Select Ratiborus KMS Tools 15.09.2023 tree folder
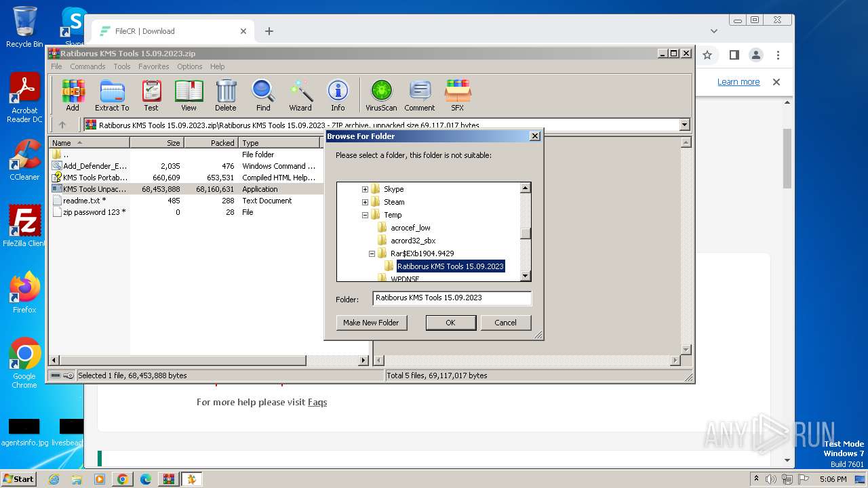868x488 pixels. coord(450,266)
